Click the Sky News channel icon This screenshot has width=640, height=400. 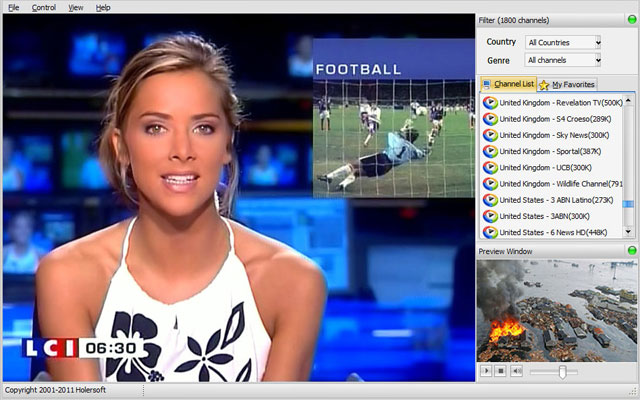[490, 135]
